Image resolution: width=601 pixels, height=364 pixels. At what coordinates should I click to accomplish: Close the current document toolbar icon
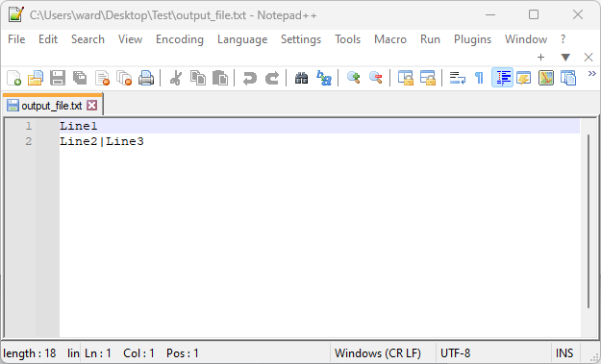(102, 78)
